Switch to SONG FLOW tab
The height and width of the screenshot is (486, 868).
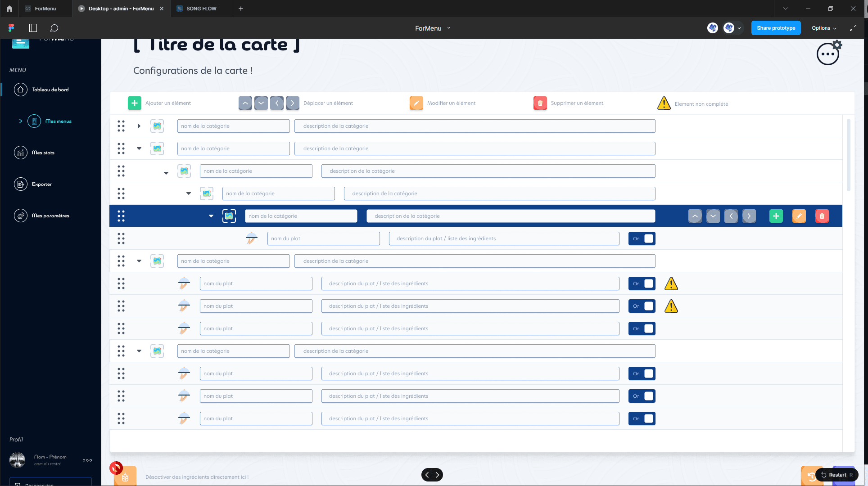coord(201,9)
